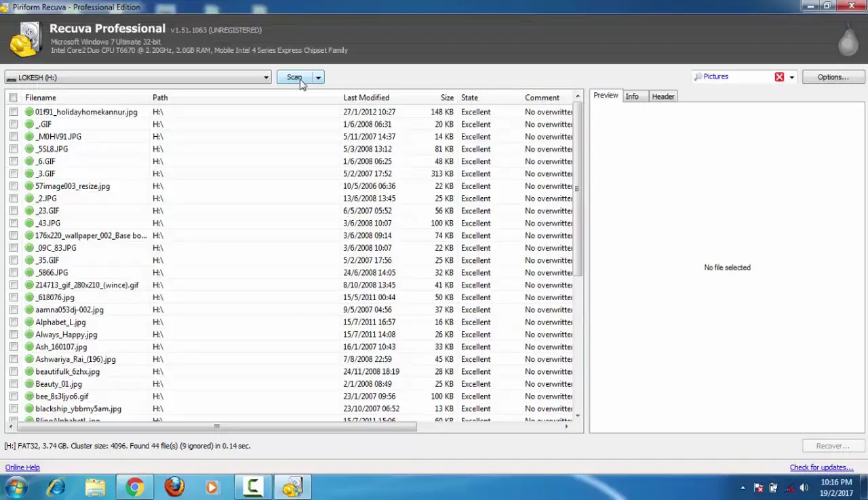Click the Piriform pear logo
This screenshot has height=500, width=868.
[848, 40]
